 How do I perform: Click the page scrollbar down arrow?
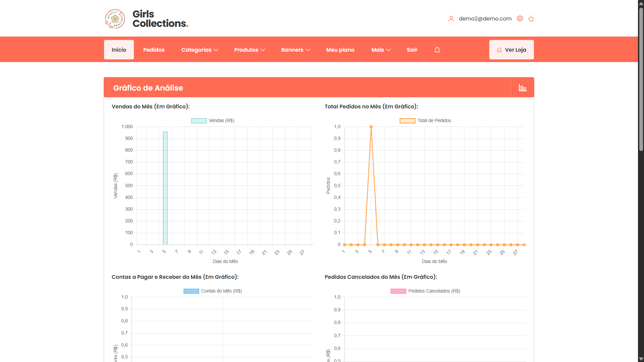641,359
